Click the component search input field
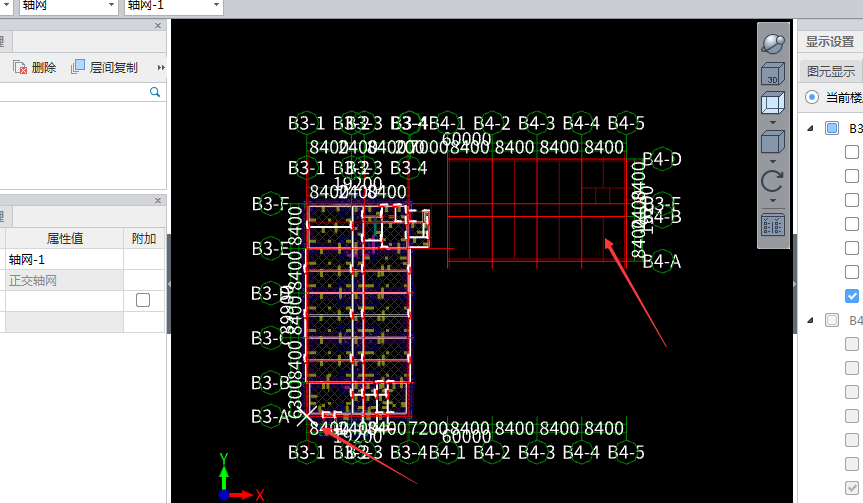This screenshot has height=503, width=863. [x=74, y=92]
